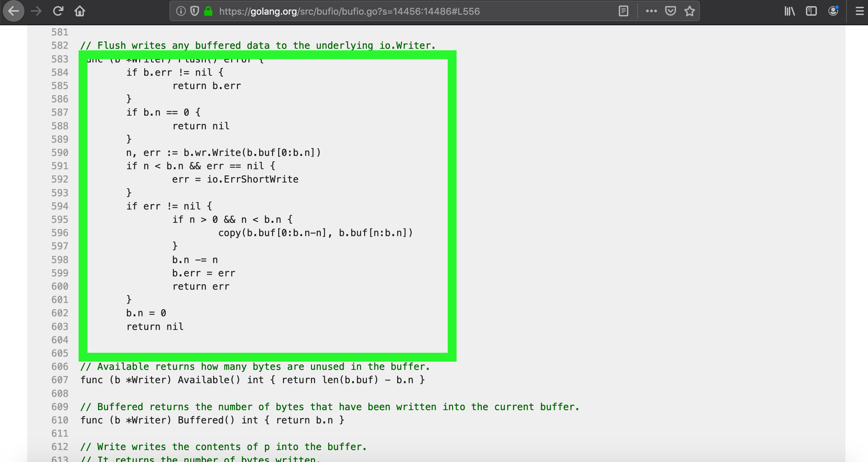The image size is (868, 462).
Task: Go forward to the next page
Action: [36, 11]
